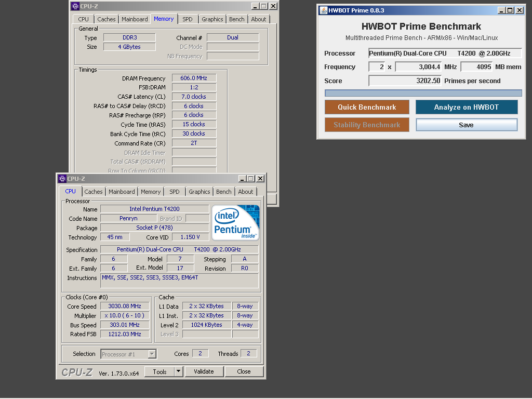The height and width of the screenshot is (399, 532).
Task: Click the HWBOT Prime benchmark progress bar
Action: [x=423, y=93]
